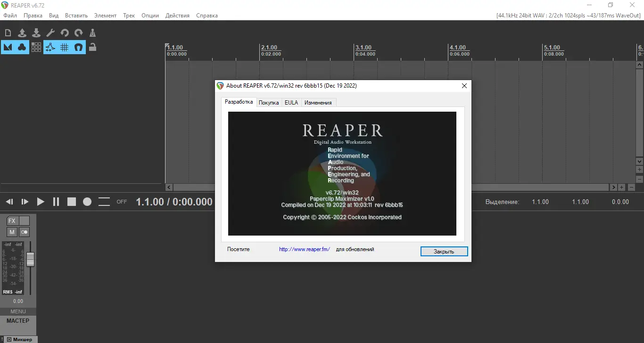The height and width of the screenshot is (343, 644).
Task: Zoom in vertically with the plus button
Action: [x=640, y=169]
